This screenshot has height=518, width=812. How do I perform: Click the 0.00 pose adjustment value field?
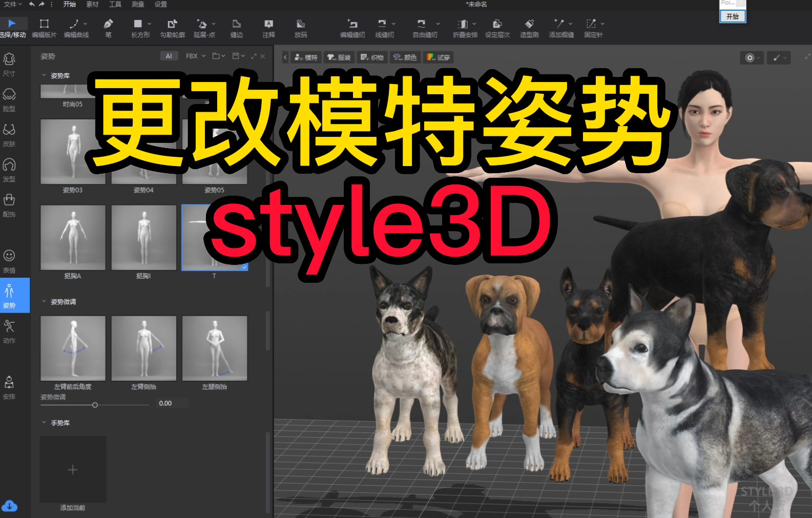(x=172, y=403)
